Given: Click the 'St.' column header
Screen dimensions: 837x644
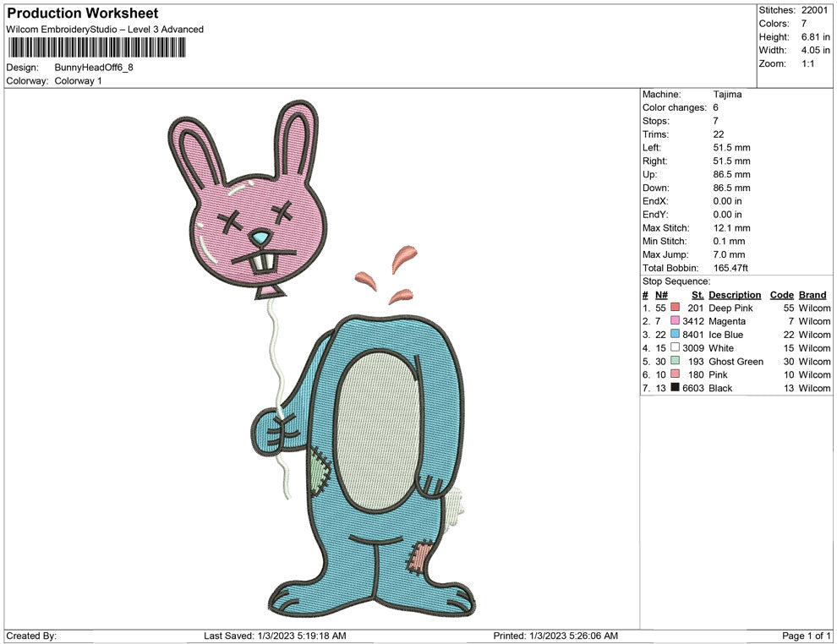Looking at the screenshot, I should click(697, 295).
